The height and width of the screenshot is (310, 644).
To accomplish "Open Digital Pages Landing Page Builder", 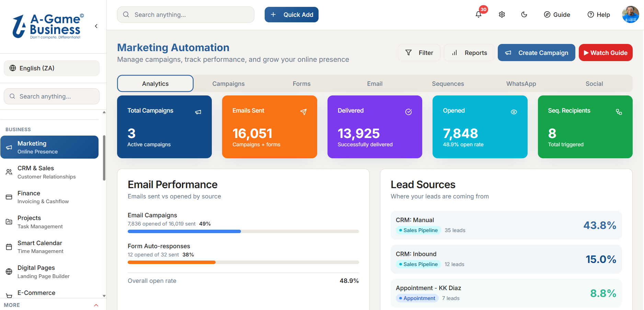I will pos(49,272).
